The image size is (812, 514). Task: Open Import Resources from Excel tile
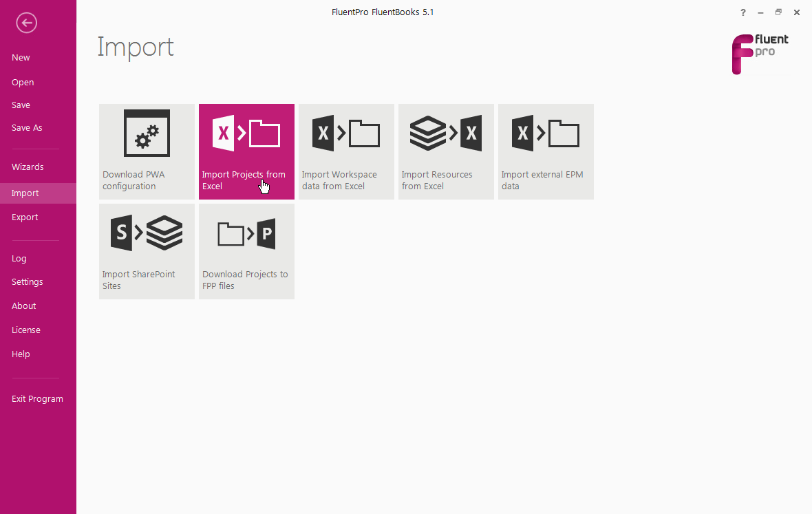[446, 151]
